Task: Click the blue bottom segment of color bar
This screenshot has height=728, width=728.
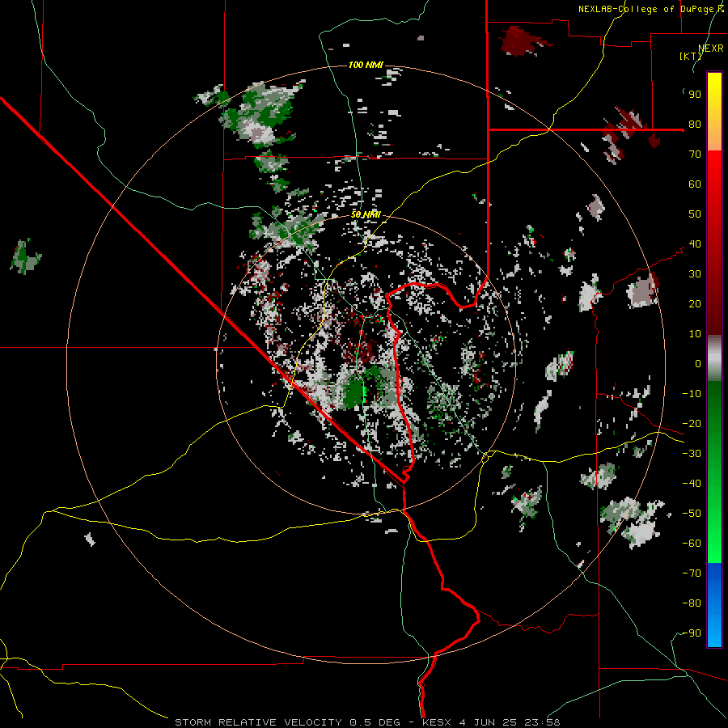Action: click(x=714, y=604)
